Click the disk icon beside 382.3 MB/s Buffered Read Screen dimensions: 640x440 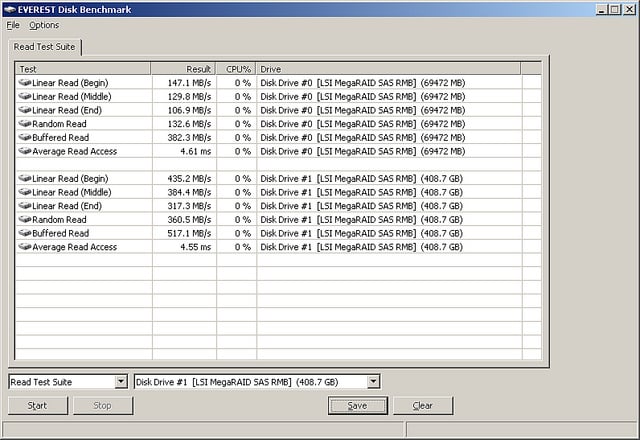(x=24, y=137)
